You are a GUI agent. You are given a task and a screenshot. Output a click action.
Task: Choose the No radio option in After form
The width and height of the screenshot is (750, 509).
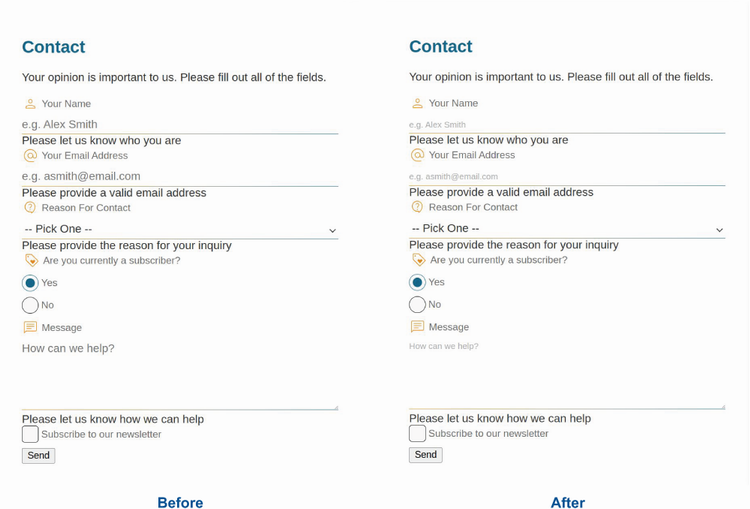point(417,304)
